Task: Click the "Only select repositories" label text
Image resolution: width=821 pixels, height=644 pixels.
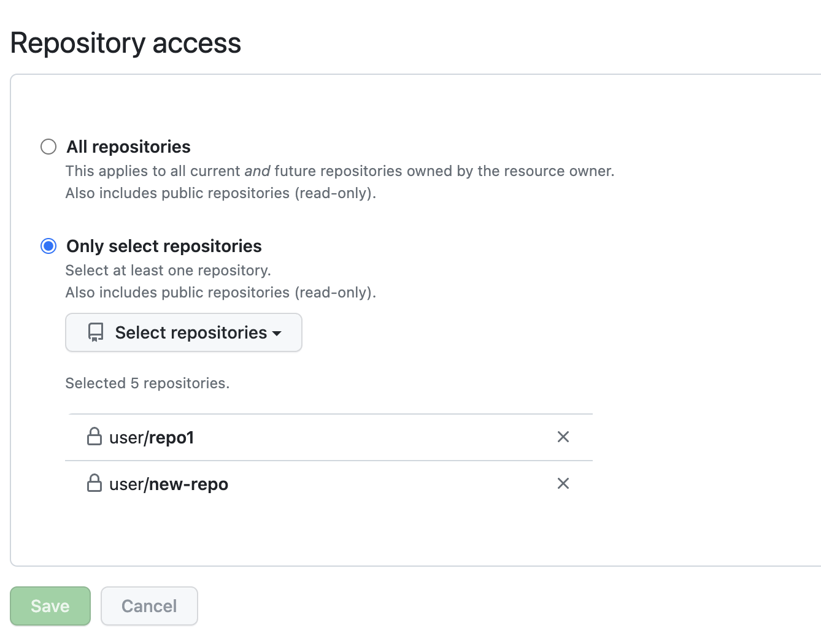Action: coord(164,246)
